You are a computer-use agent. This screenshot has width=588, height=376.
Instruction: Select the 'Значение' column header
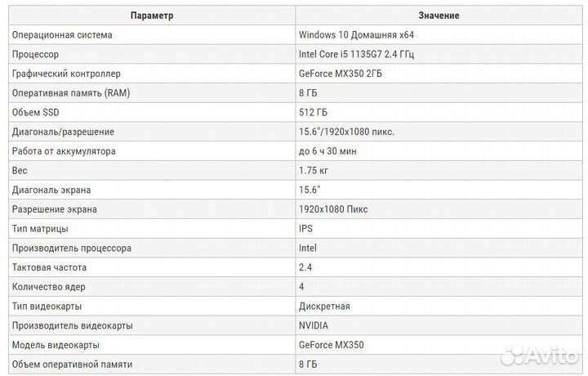click(x=439, y=16)
